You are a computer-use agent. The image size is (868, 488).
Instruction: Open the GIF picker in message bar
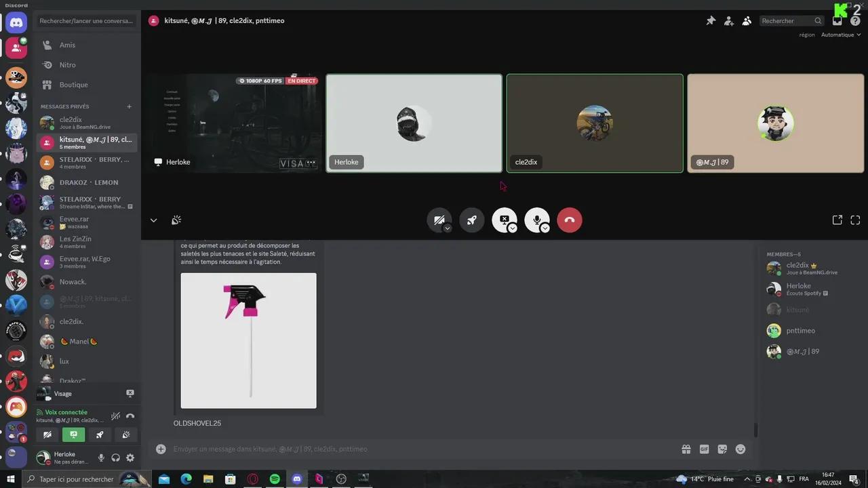coord(704,449)
